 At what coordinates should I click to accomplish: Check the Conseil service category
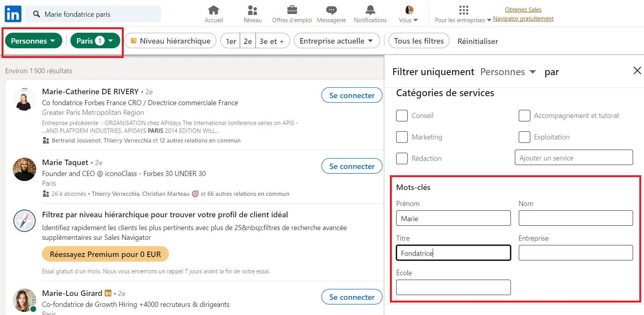point(402,116)
